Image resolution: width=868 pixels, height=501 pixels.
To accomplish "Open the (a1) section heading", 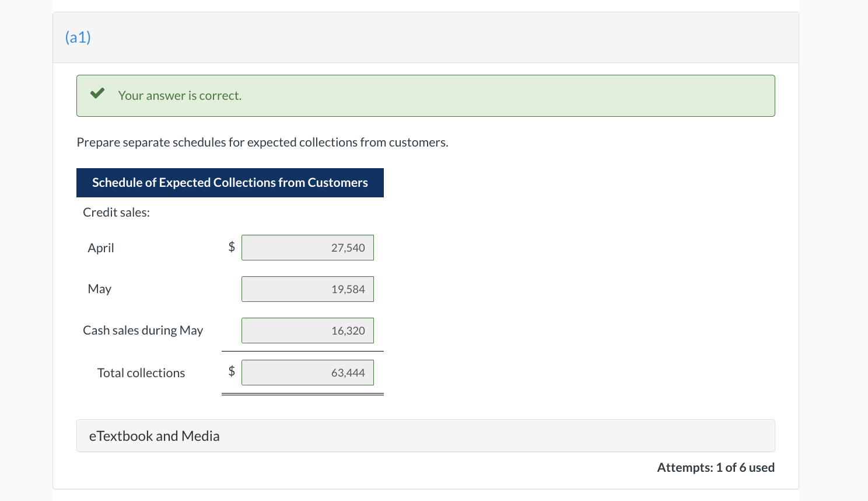I will tap(78, 37).
